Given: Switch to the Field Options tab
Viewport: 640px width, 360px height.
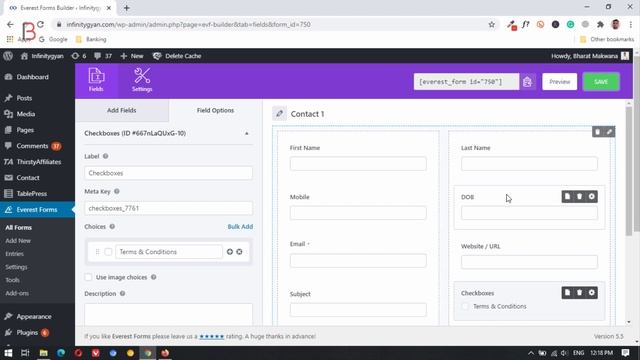Looking at the screenshot, I should [x=215, y=110].
